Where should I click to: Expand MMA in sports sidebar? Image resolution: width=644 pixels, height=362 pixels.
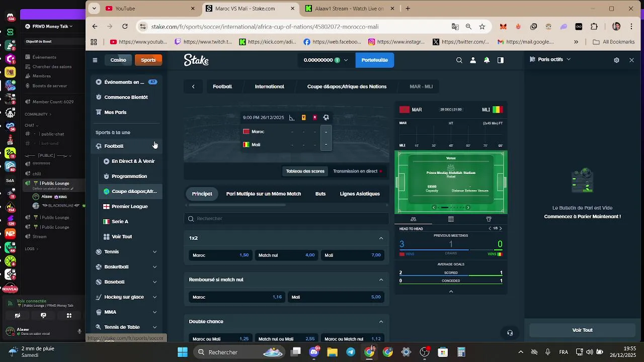[154, 312]
